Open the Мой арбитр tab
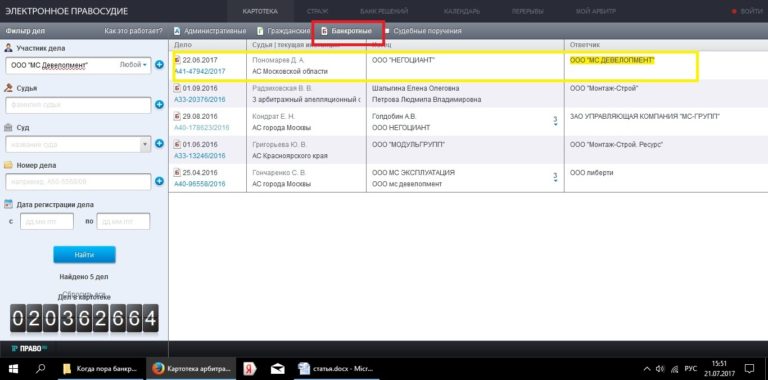The image size is (768, 380). pyautogui.click(x=595, y=11)
